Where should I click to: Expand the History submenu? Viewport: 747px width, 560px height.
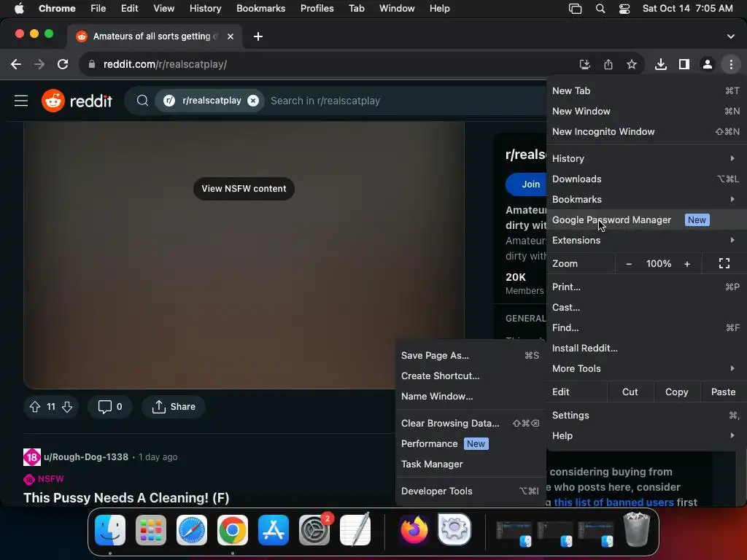point(646,158)
